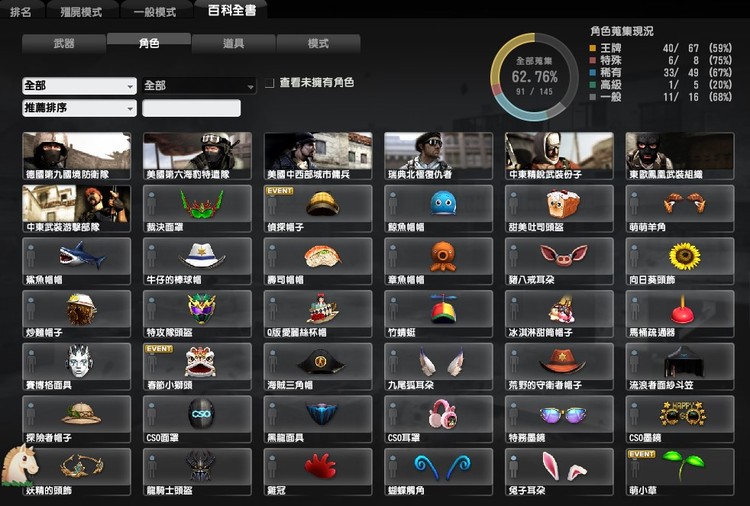This screenshot has height=506, width=750.
Task: Open the 春節小獅頭 lion head item
Action: click(x=197, y=366)
